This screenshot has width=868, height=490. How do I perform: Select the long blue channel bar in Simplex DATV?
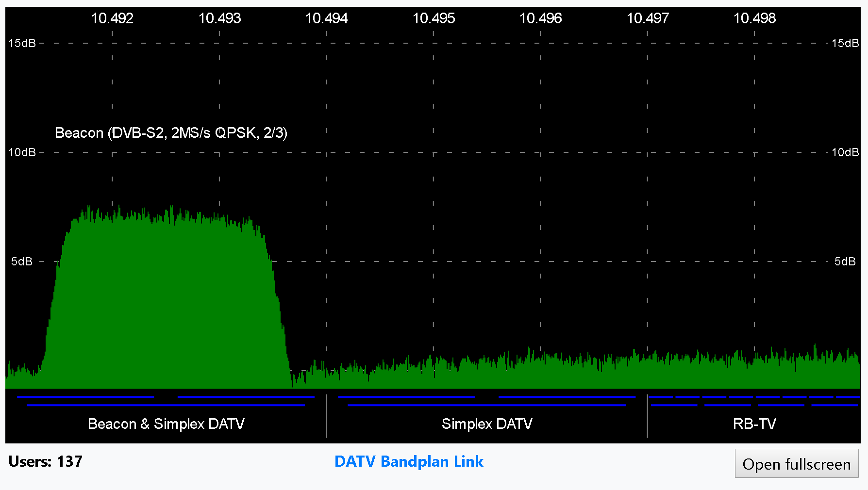tap(487, 405)
